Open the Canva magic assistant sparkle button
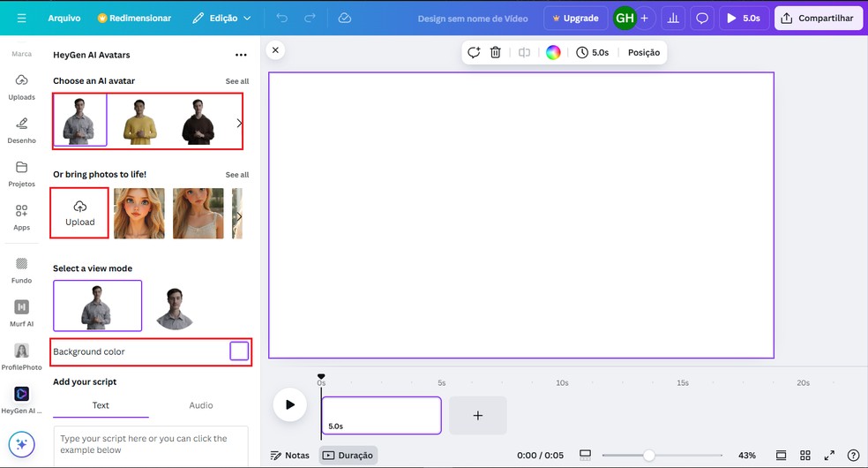This screenshot has height=468, width=868. pyautogui.click(x=21, y=444)
